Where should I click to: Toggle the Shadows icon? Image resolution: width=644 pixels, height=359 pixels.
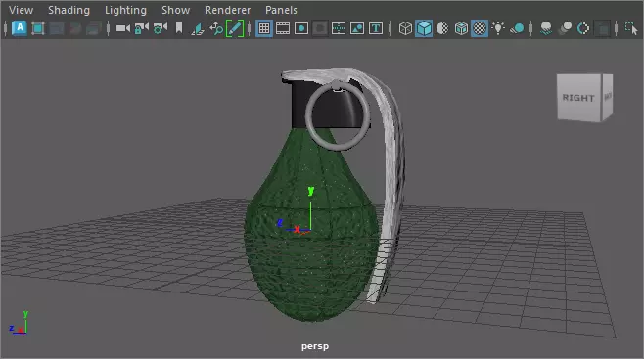click(517, 28)
